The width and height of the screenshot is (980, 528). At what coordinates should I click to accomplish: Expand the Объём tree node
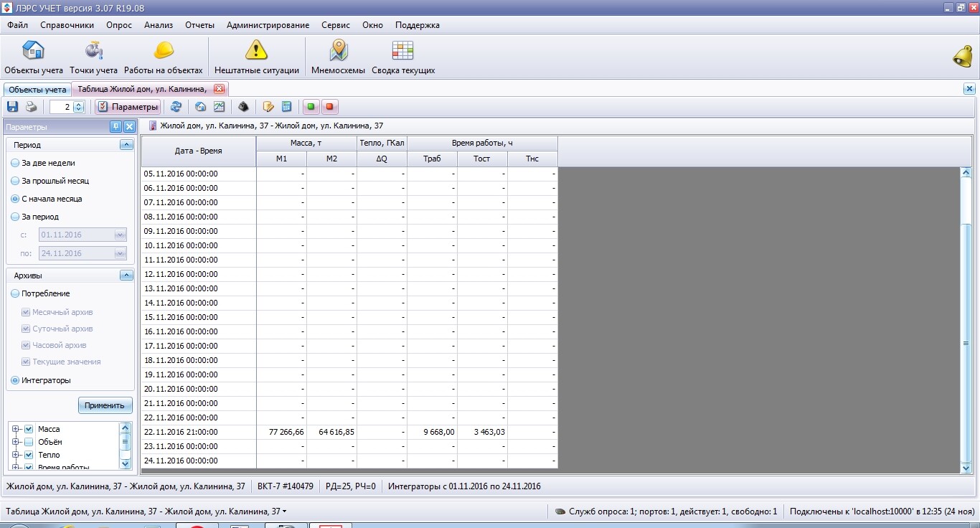[x=15, y=442]
